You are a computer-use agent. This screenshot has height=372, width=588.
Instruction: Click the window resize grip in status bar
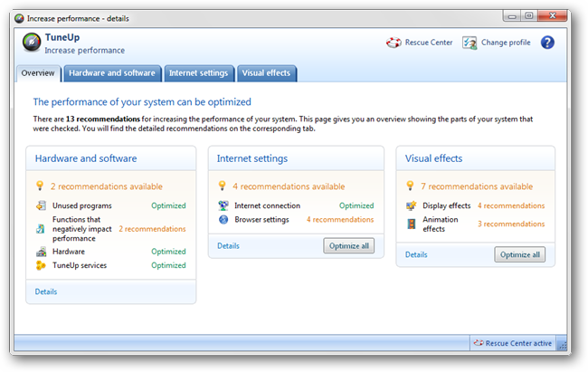click(x=562, y=346)
